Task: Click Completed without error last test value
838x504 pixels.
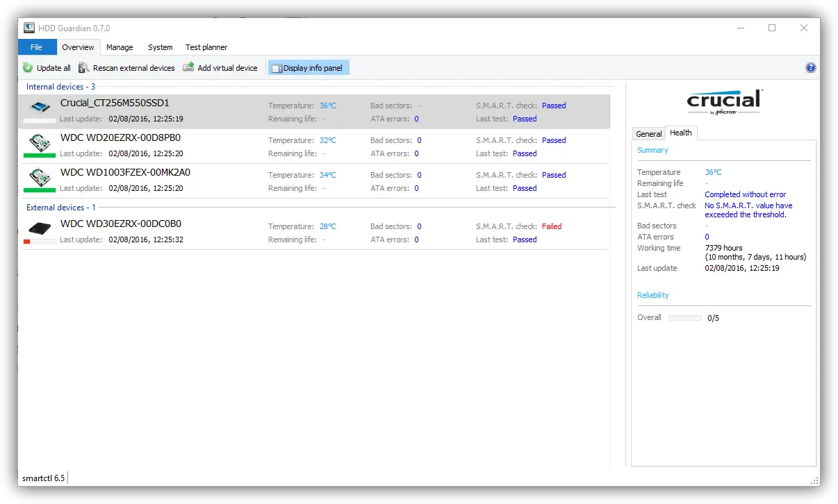Action: (x=746, y=194)
